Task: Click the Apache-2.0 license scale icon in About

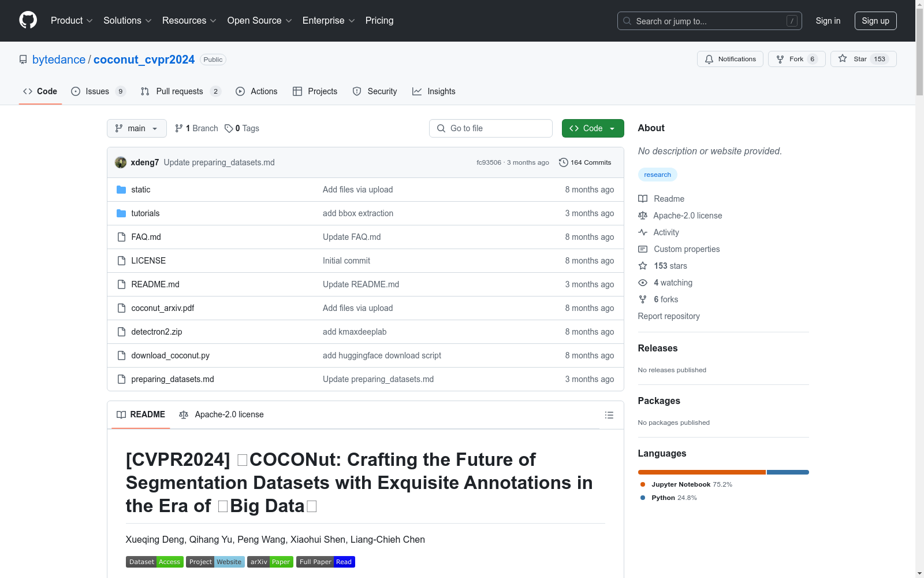Action: coord(643,216)
